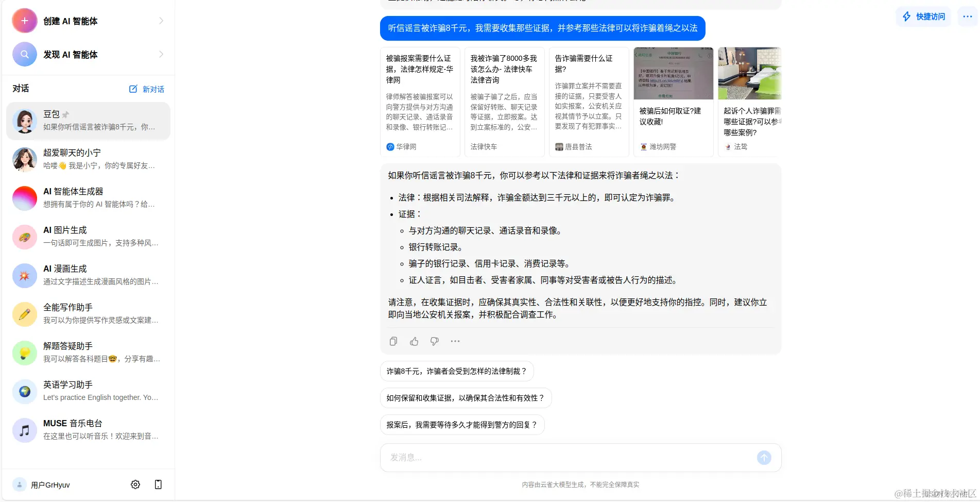Open 快捷访问 quick access

tap(922, 16)
